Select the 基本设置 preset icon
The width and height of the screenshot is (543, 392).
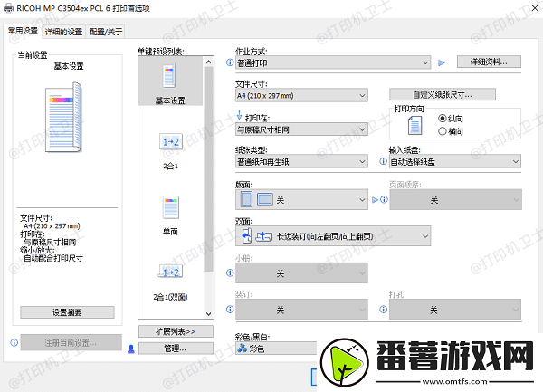click(170, 75)
